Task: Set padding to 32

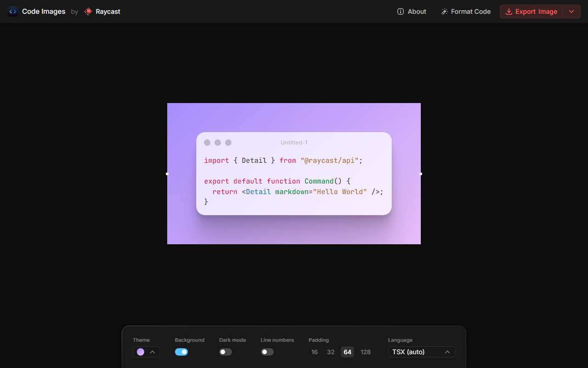Action: pyautogui.click(x=331, y=352)
